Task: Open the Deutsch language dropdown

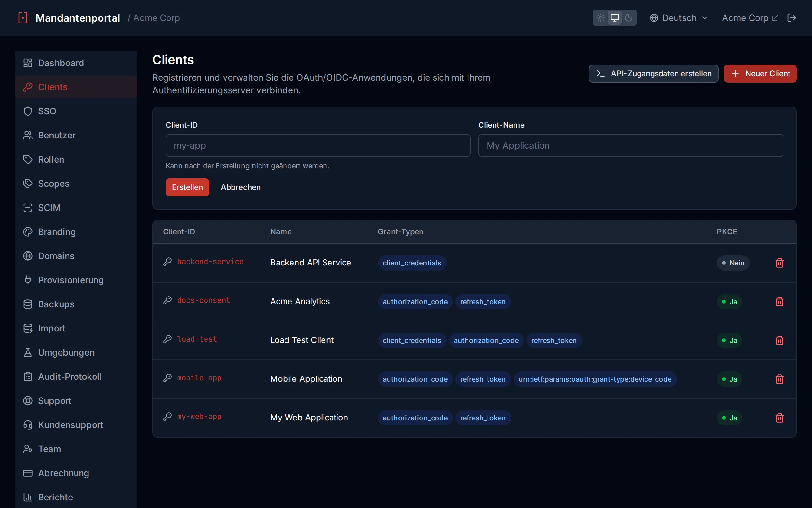Action: [678, 18]
